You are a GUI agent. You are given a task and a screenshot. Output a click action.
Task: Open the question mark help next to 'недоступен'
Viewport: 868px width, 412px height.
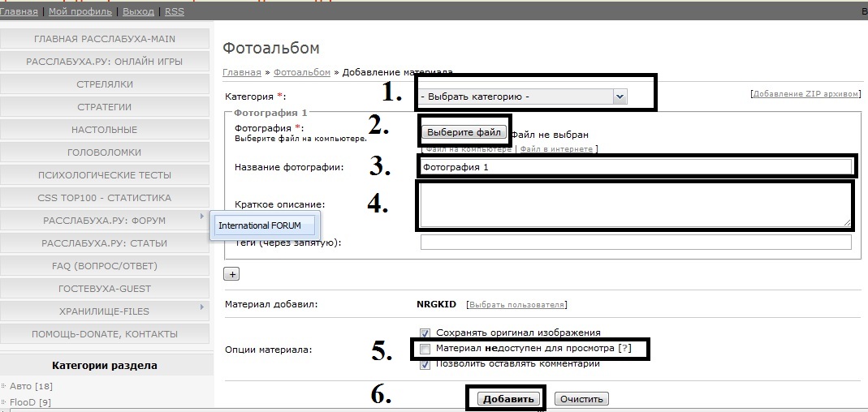click(x=624, y=349)
